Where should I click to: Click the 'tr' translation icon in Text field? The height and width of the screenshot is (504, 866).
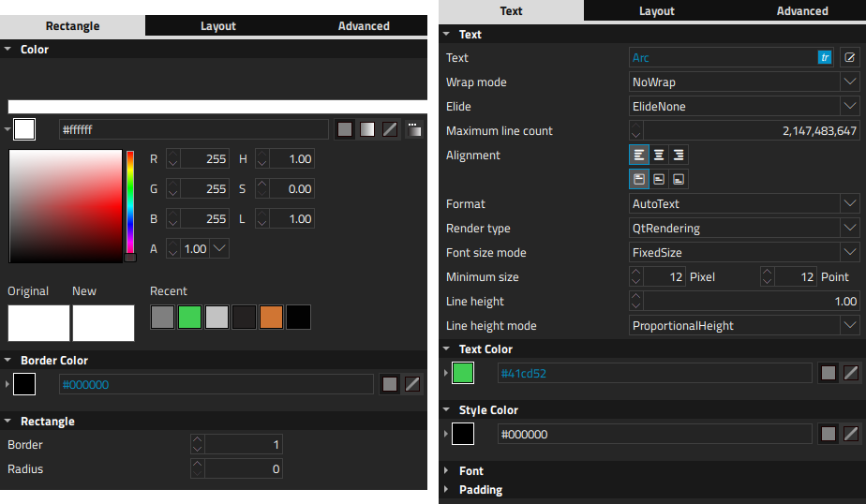[825, 57]
